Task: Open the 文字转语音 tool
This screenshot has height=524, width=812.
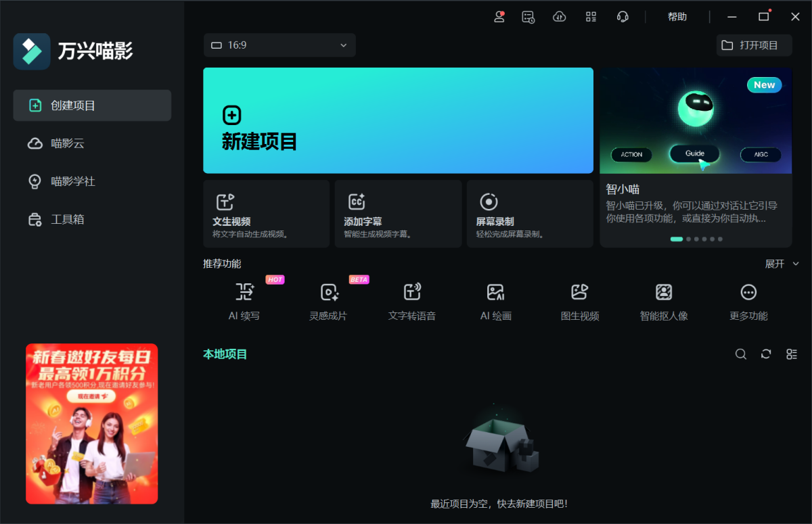Action: [x=412, y=292]
